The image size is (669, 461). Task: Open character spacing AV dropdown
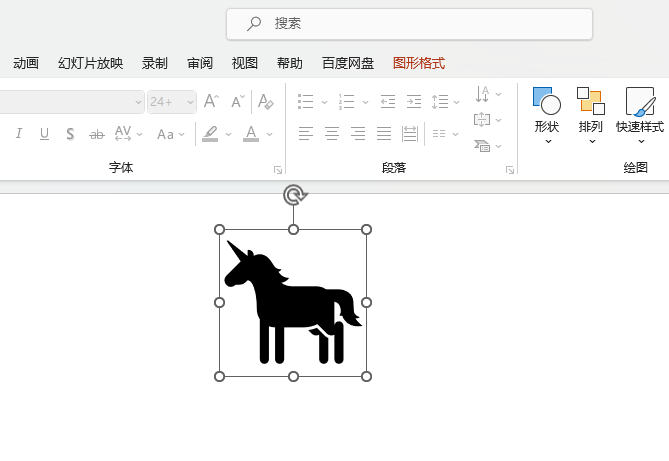click(128, 134)
